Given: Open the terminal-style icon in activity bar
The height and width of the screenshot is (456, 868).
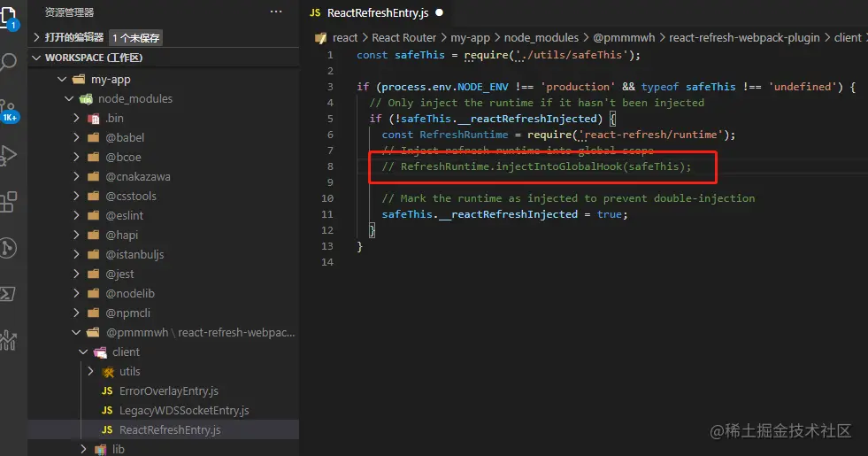Looking at the screenshot, I should pos(8,294).
